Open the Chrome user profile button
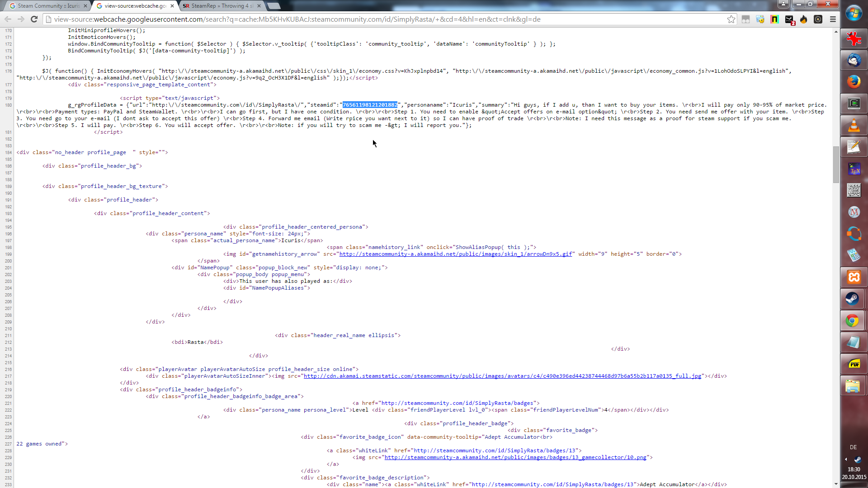 [783, 4]
